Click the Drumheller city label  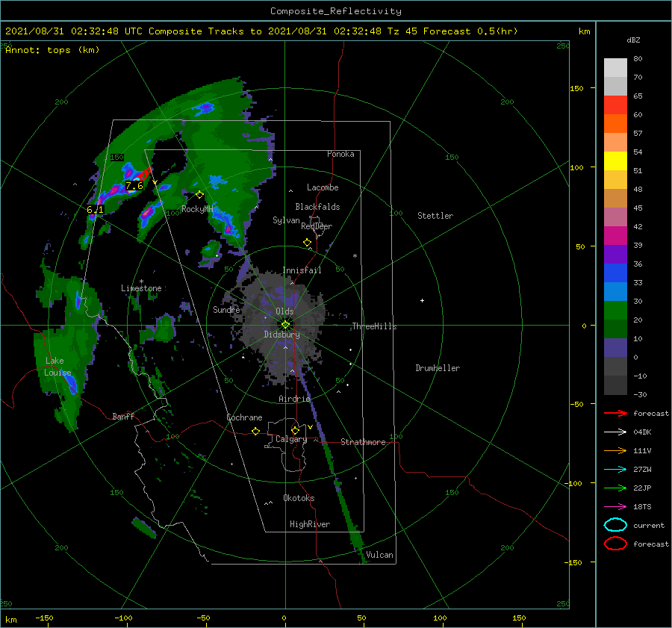click(438, 368)
